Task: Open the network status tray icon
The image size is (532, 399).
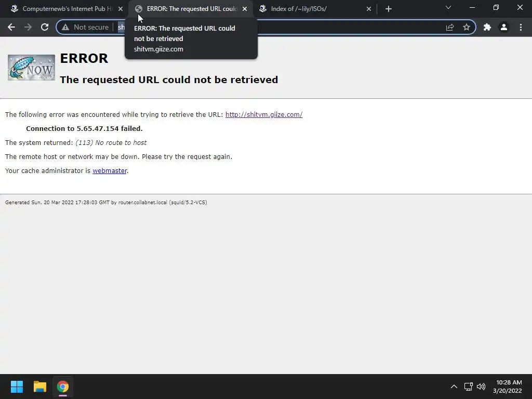Action: 469,387
